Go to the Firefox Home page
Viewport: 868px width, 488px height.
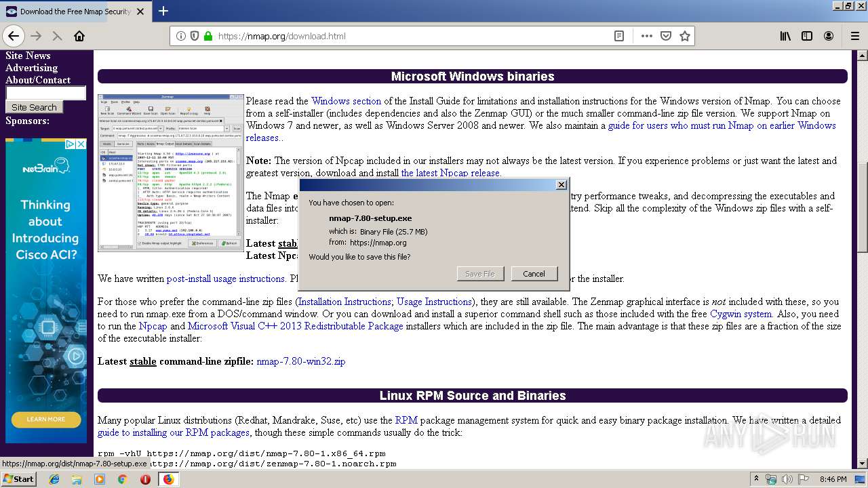tap(79, 36)
